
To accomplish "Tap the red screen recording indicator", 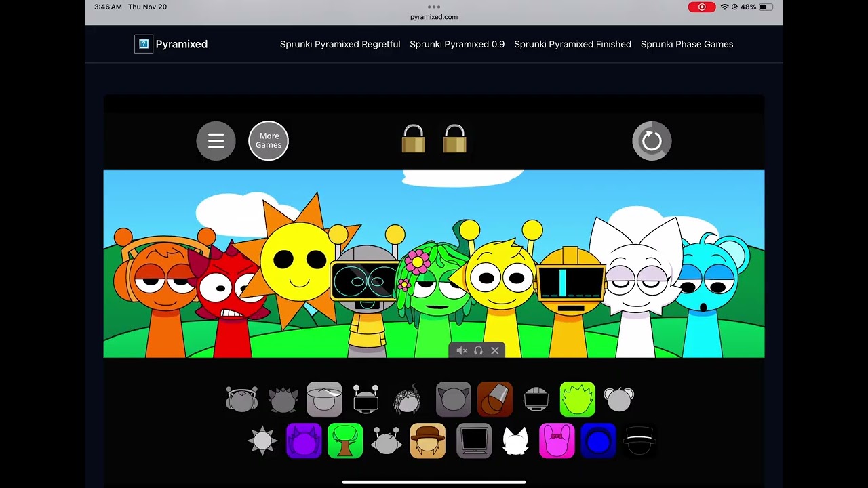I will 702,7.
